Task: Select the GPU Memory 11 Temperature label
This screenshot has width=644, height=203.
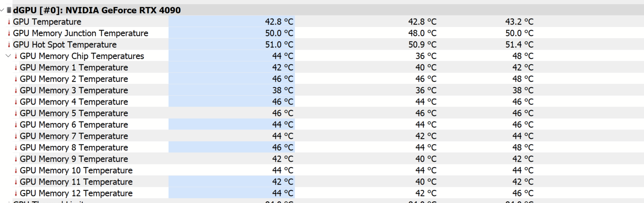Action: click(x=76, y=182)
